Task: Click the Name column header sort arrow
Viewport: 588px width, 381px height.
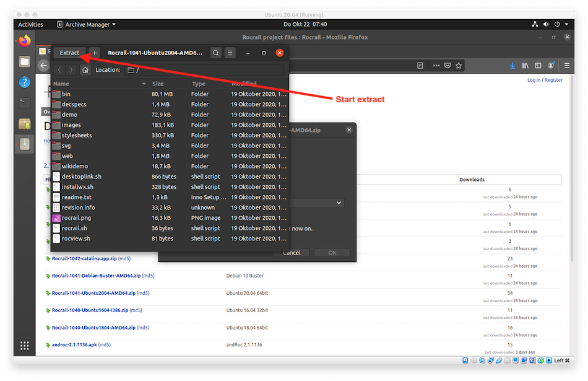Action: (144, 84)
